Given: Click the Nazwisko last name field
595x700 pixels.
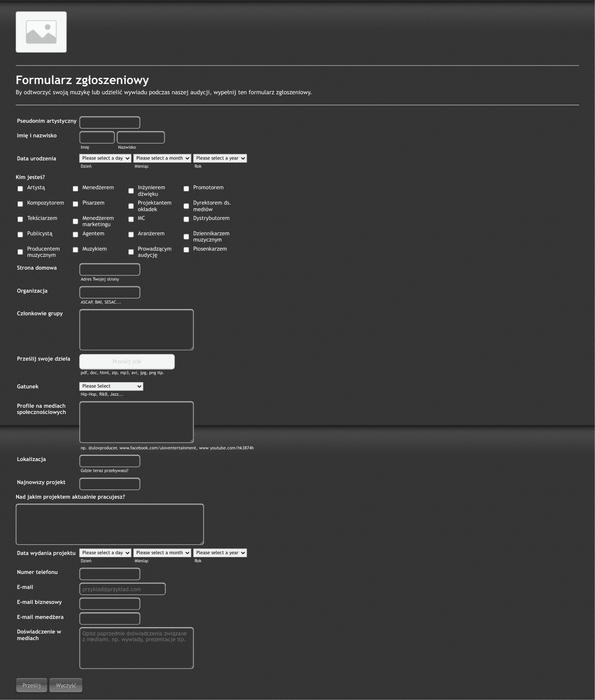Looking at the screenshot, I should (141, 137).
